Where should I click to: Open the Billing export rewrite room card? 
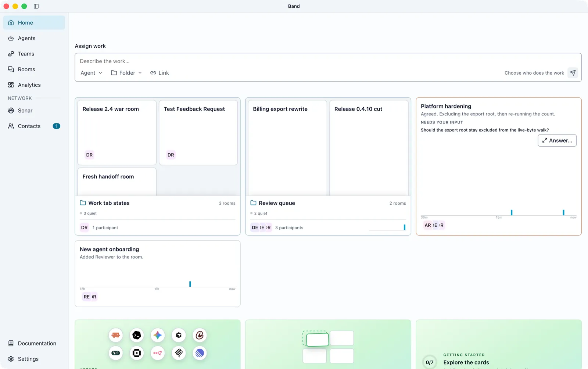(287, 148)
